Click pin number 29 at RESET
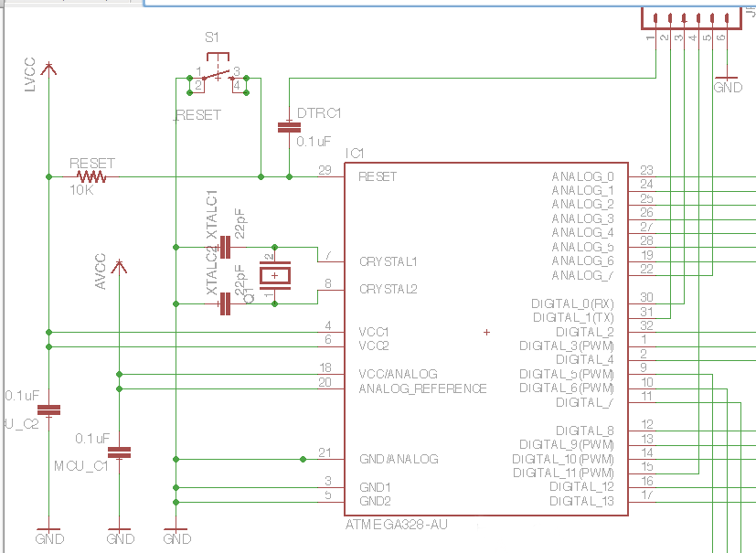This screenshot has width=756, height=553. [x=325, y=170]
